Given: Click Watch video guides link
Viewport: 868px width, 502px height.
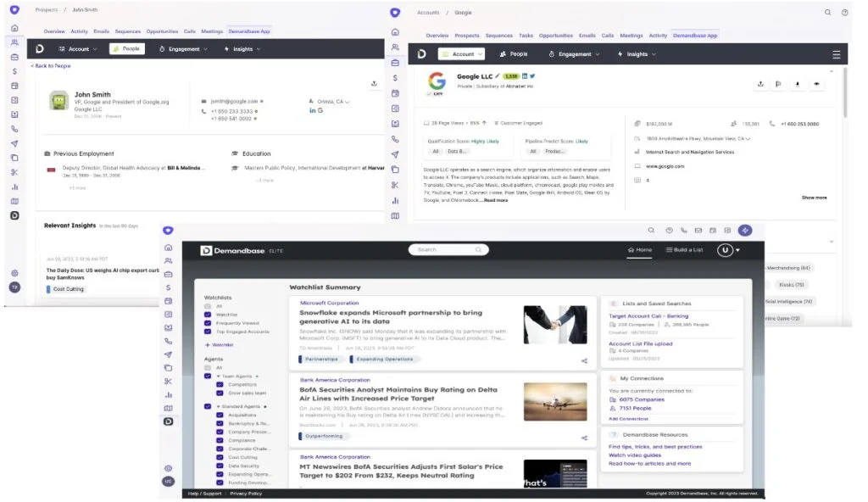Looking at the screenshot, I should coord(634,455).
